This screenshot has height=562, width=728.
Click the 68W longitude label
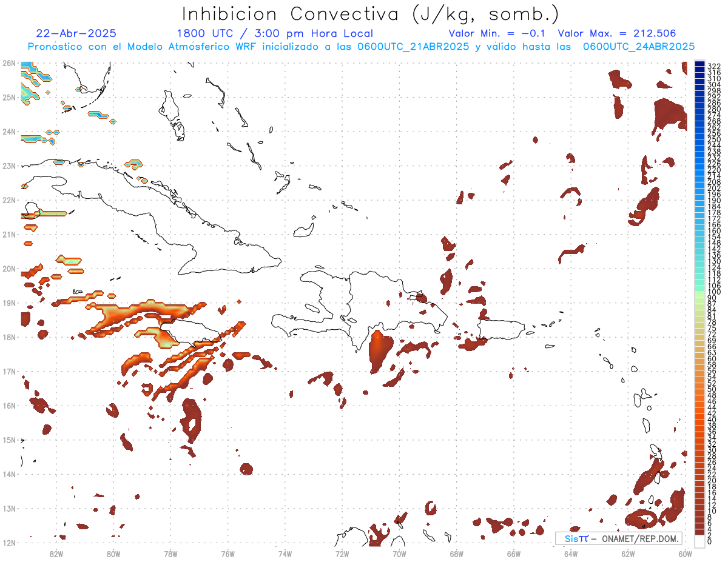(x=457, y=553)
